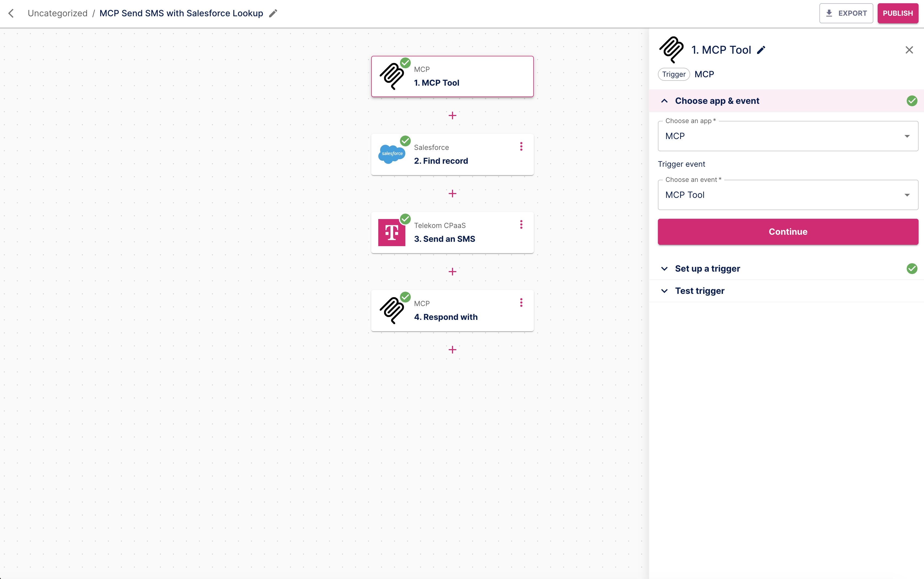Add step after 1. MCP Tool via plus
This screenshot has width=924, height=579.
(453, 116)
